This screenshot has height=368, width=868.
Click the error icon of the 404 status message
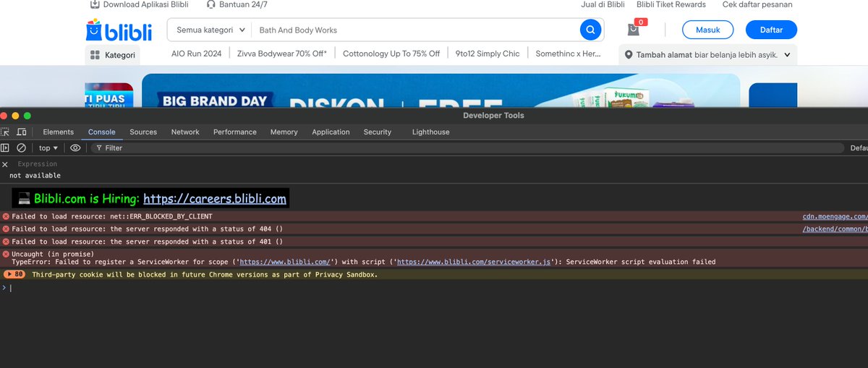click(x=6, y=229)
